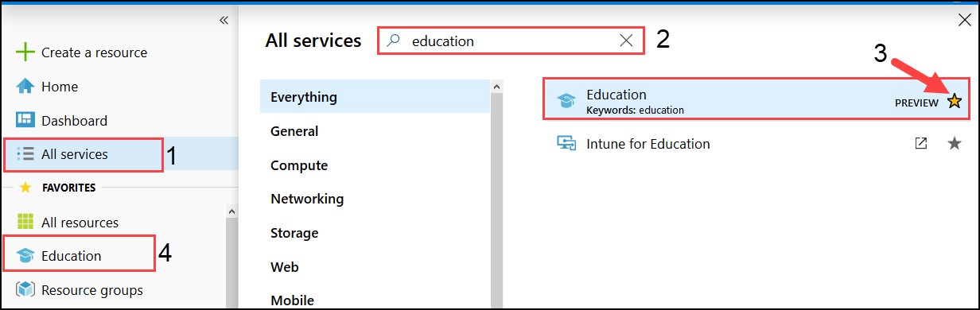Screen dimensions: 980x310
Task: Click into the All services search field
Action: 511,41
